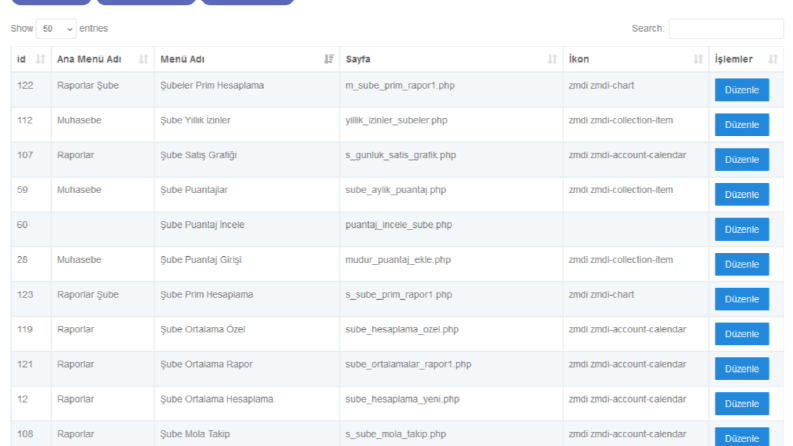Screen dimensions: 793x446
Task: Select cell sube_hesaplama_yeni.php
Action: click(403, 399)
